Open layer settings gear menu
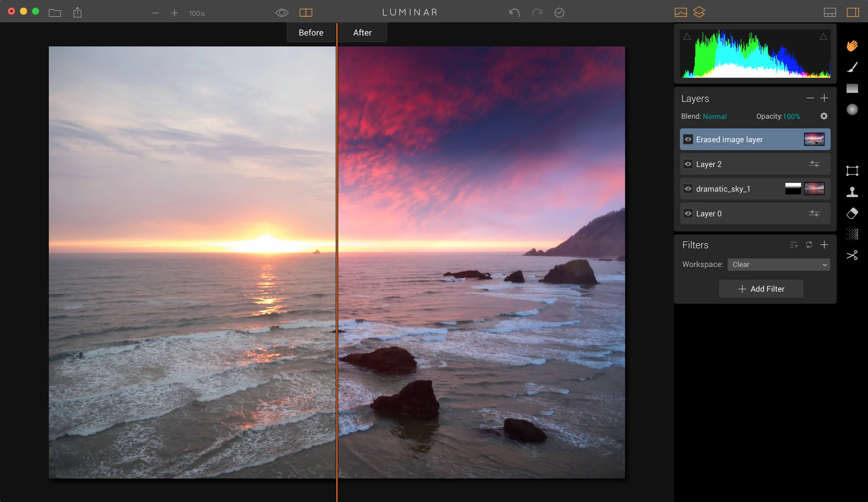 824,116
